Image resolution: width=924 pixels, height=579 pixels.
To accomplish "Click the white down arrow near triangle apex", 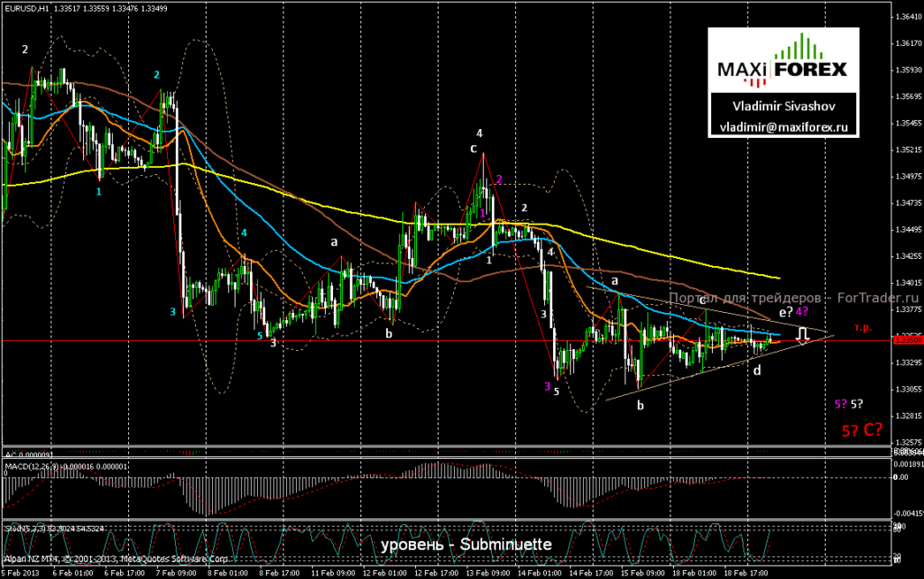I will (802, 335).
